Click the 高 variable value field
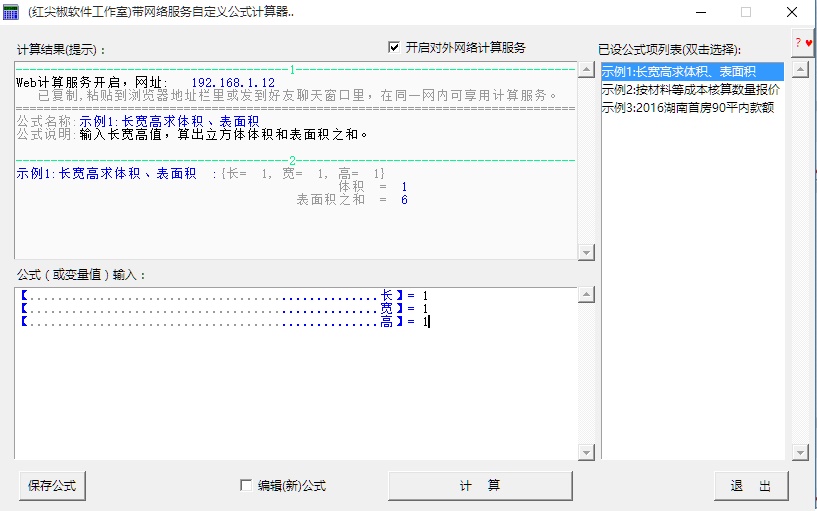The image size is (817, 511). (x=425, y=322)
